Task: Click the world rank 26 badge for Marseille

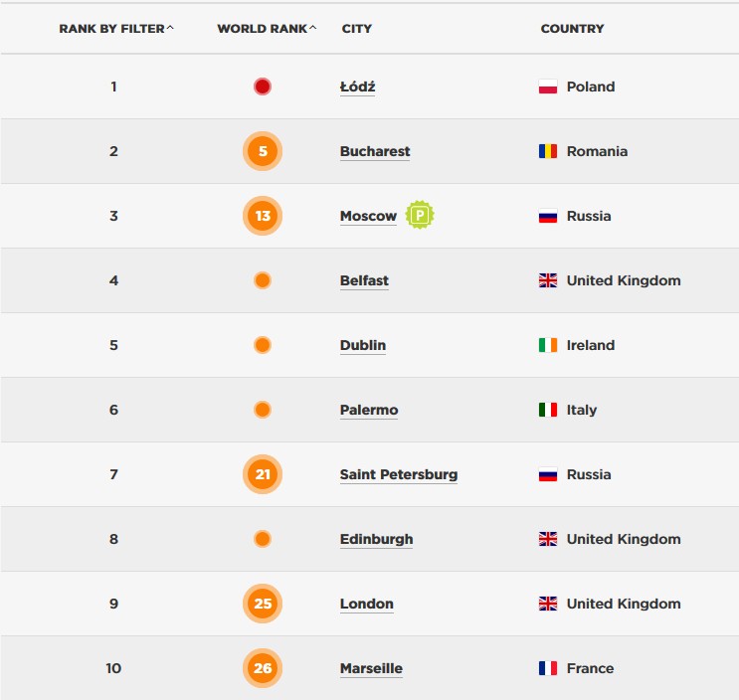Action: (x=263, y=668)
